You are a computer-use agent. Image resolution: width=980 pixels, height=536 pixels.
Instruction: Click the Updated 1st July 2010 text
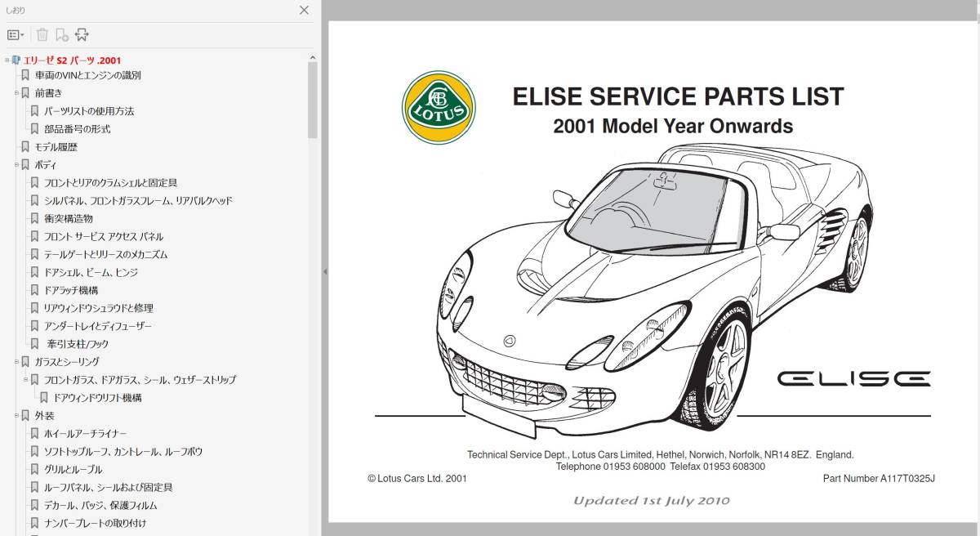coord(652,500)
